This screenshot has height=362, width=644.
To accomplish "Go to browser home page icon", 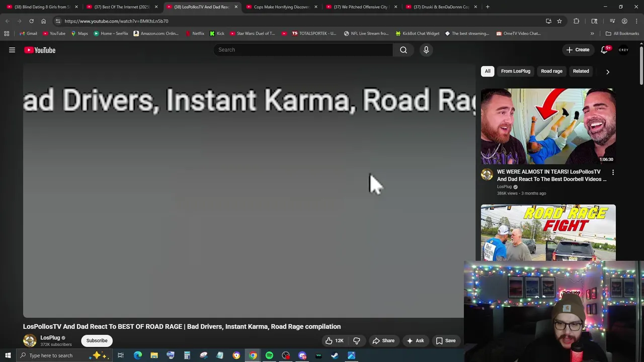I will point(43,21).
